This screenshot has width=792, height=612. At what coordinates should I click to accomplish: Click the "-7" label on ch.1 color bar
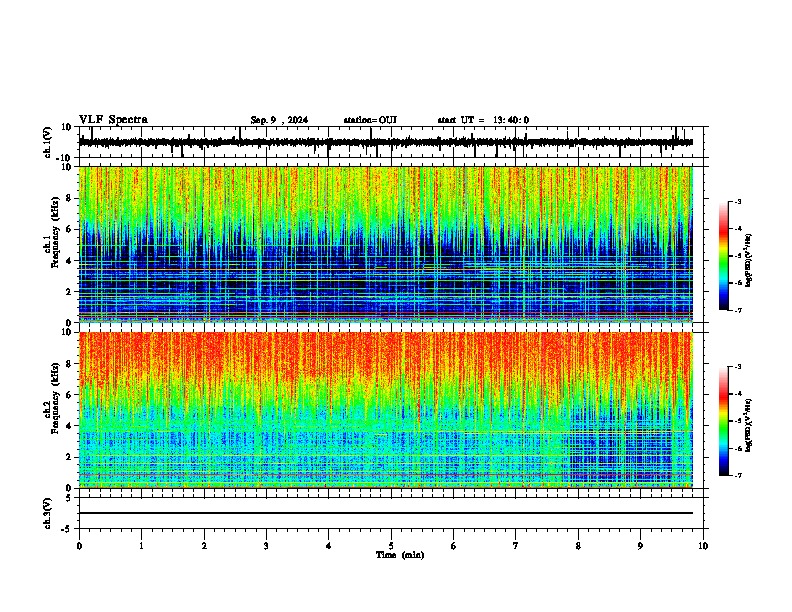738,310
